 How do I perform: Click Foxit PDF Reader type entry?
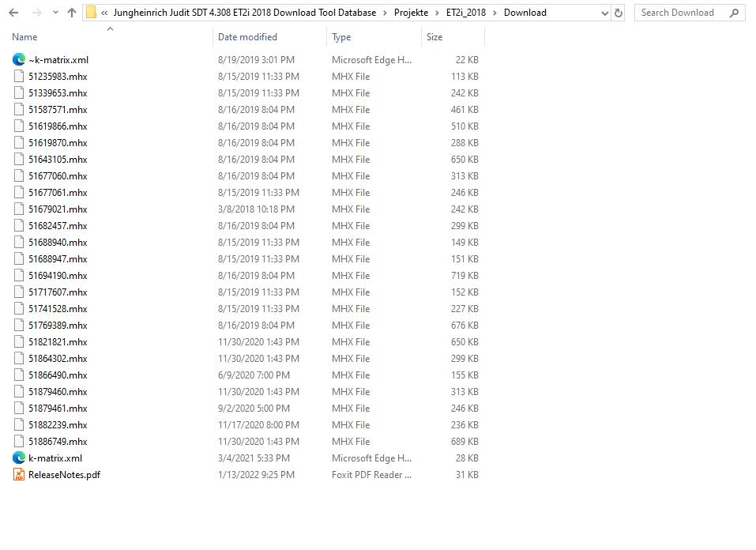point(372,475)
